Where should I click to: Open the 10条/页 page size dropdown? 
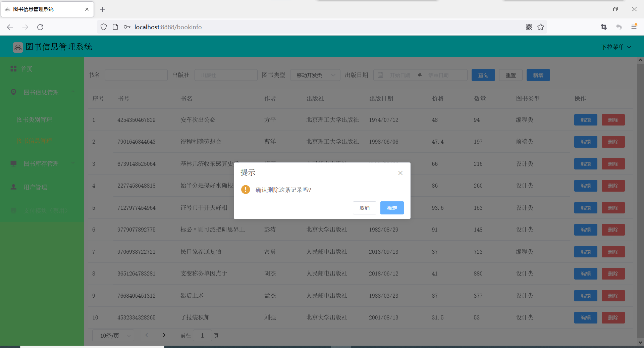coord(113,336)
